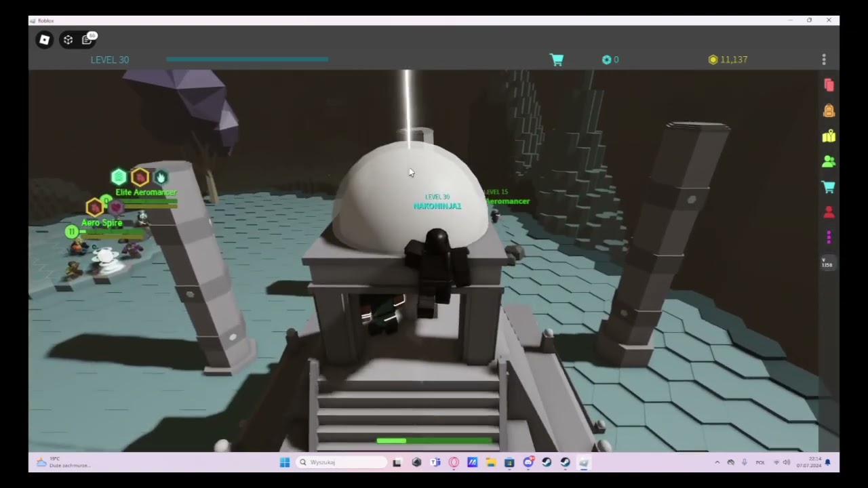Viewport: 868px width, 488px height.
Task: Open Discord from the taskbar
Action: tap(528, 462)
